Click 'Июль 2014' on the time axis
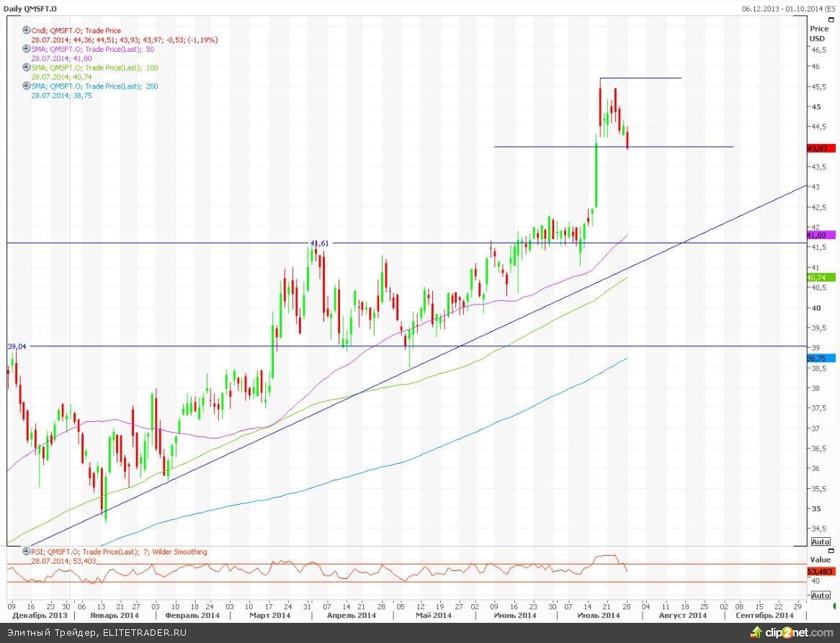Viewport: 840px width, 643px height. 599,616
